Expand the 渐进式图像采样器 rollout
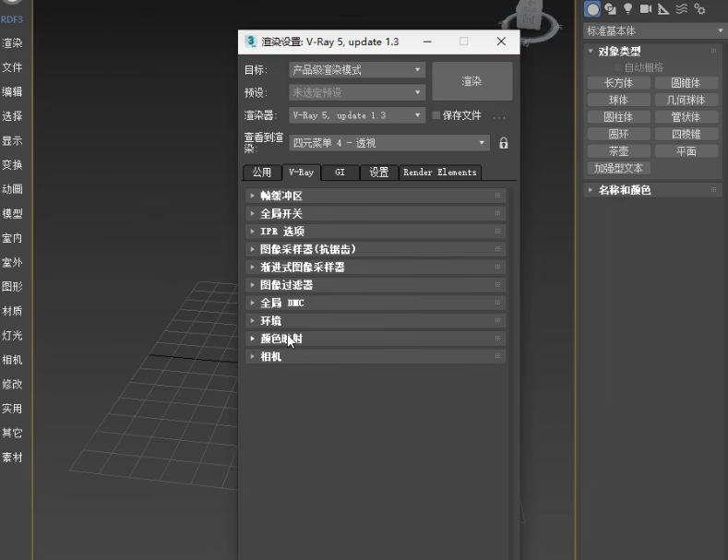This screenshot has width=728, height=560. click(x=376, y=267)
